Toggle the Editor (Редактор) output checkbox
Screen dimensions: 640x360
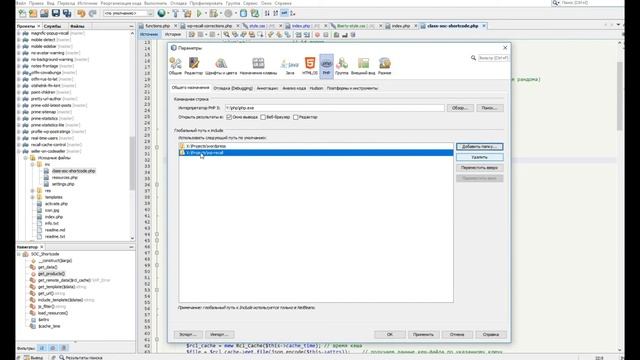(x=296, y=117)
